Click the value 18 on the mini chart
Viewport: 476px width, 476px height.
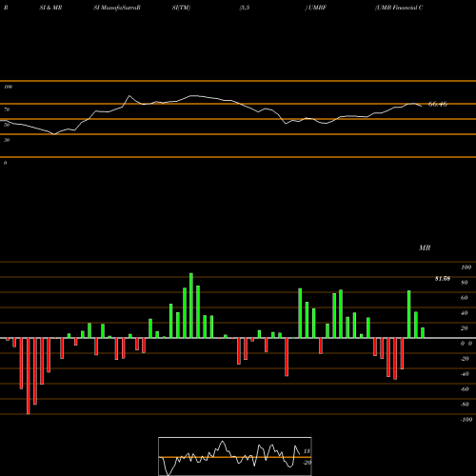coord(307,451)
